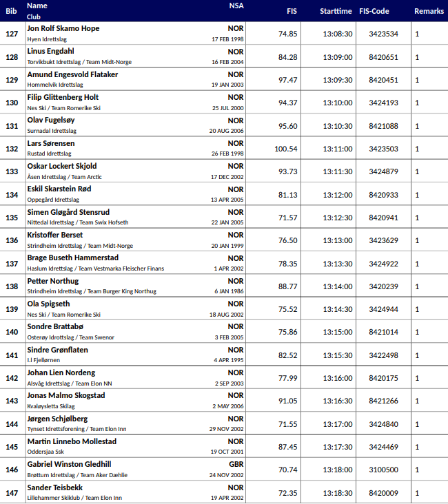Click Linus Engdahl's name

click(50, 51)
